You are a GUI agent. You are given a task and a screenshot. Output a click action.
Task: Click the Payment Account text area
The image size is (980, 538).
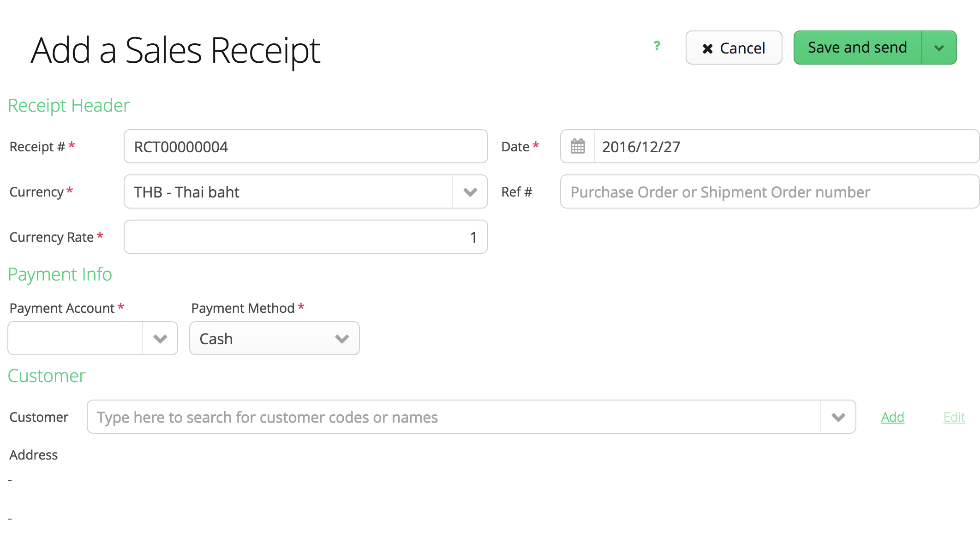tap(75, 339)
